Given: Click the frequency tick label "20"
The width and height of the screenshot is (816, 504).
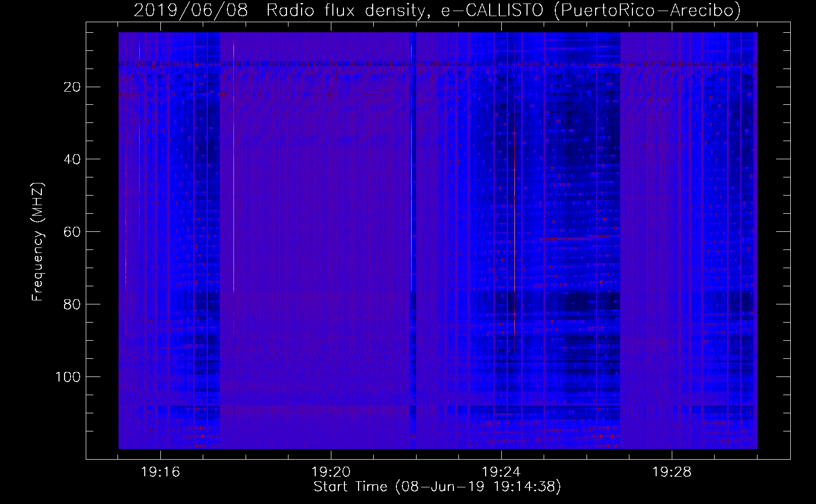Looking at the screenshot, I should pos(73,87).
